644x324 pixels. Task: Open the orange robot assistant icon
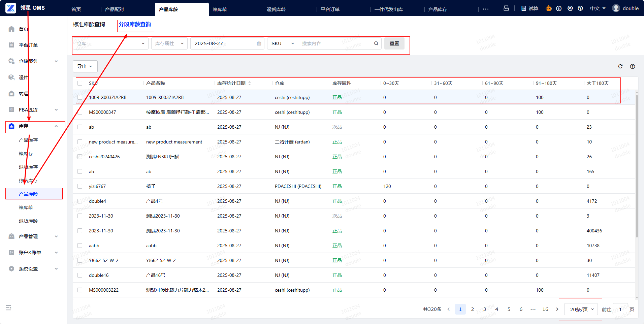pos(549,8)
